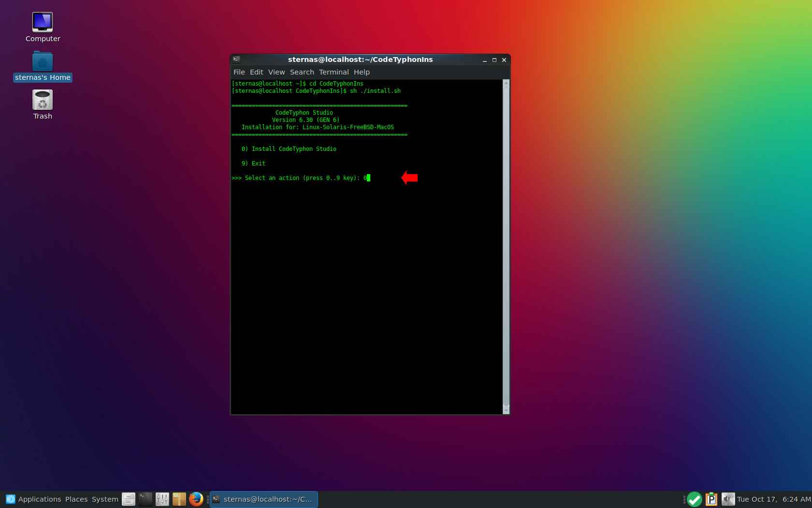This screenshot has width=812, height=508.
Task: Open the package manager panel launcher
Action: point(179,499)
